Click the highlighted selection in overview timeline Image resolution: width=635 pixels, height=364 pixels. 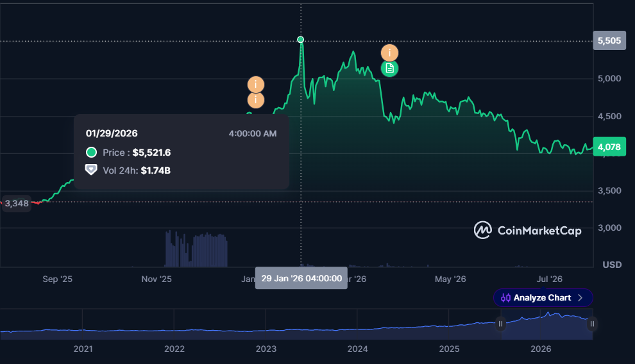tap(546, 324)
